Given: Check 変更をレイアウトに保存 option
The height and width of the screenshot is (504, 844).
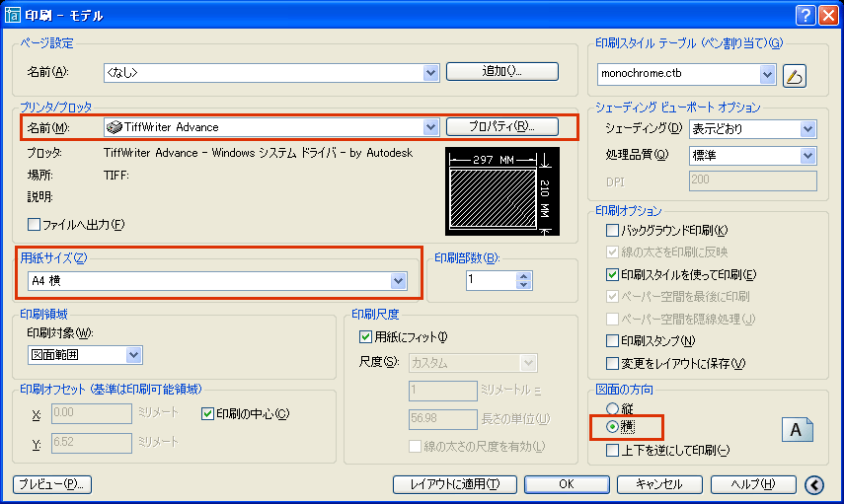Looking at the screenshot, I should pyautogui.click(x=612, y=364).
